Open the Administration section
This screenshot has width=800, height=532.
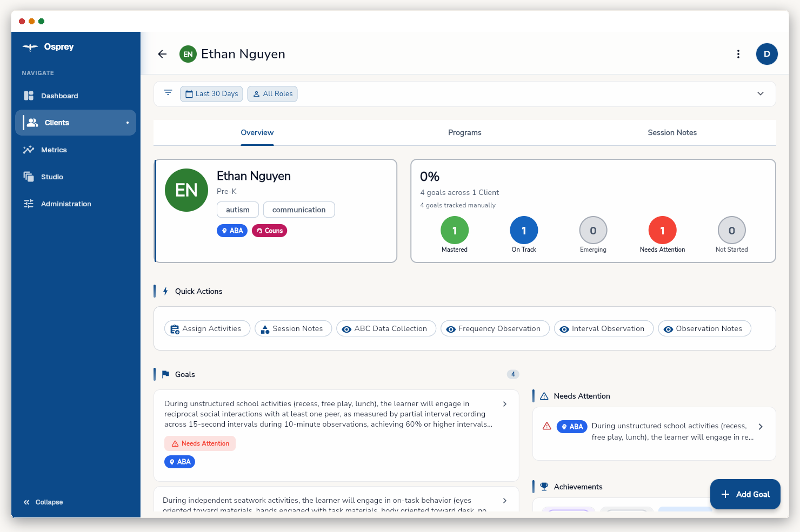pos(76,204)
